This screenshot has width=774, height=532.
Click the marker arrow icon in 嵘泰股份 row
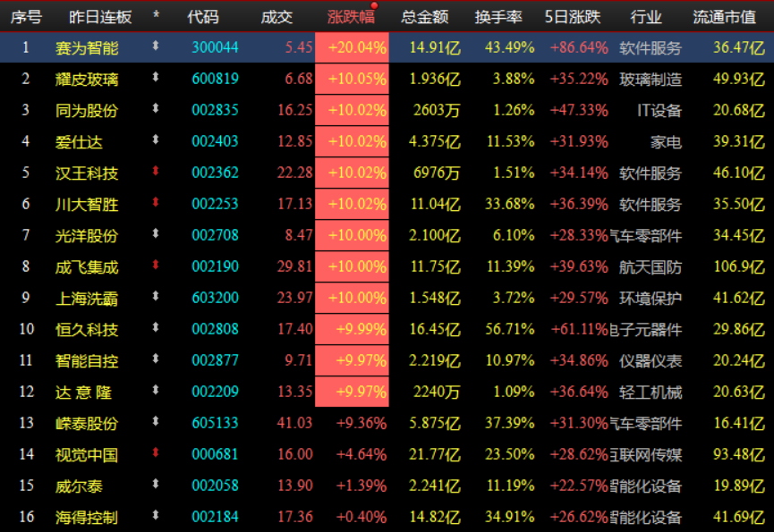click(x=156, y=421)
